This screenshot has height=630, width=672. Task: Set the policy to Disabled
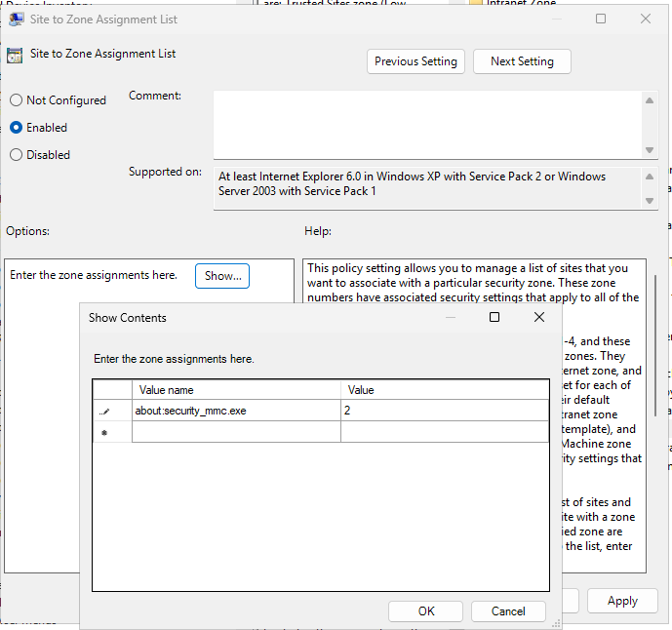[x=16, y=155]
